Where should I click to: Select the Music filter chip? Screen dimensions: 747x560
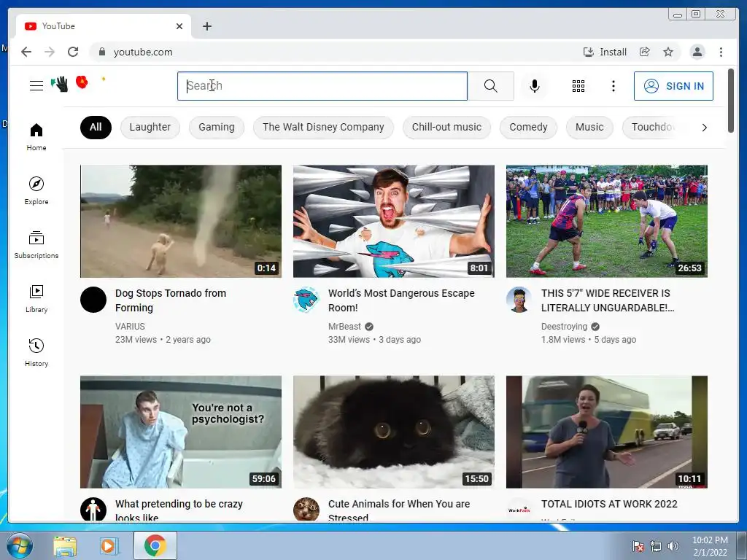point(589,127)
